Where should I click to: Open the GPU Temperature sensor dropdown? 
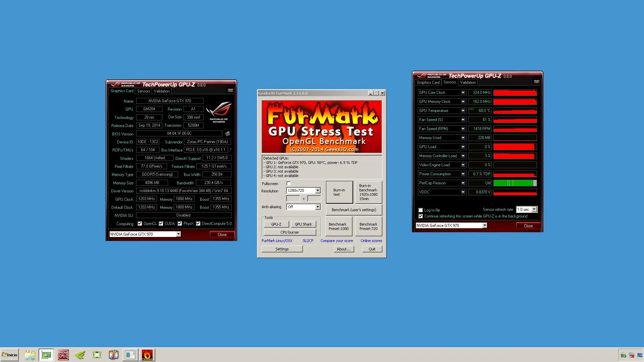click(x=463, y=111)
